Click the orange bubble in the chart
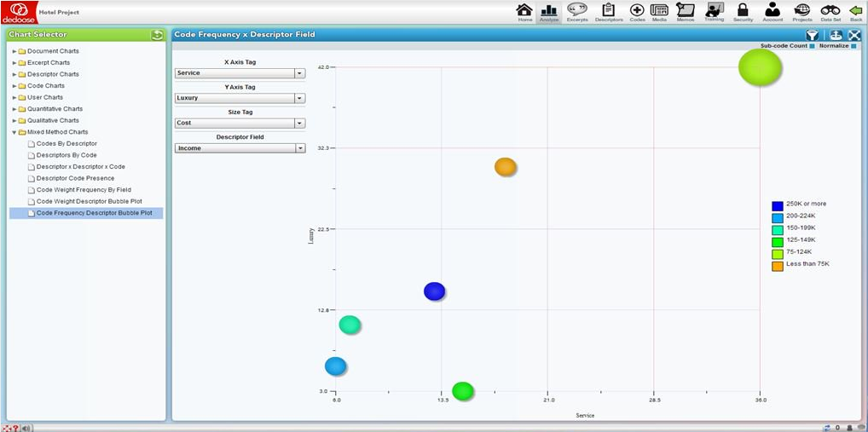 506,166
